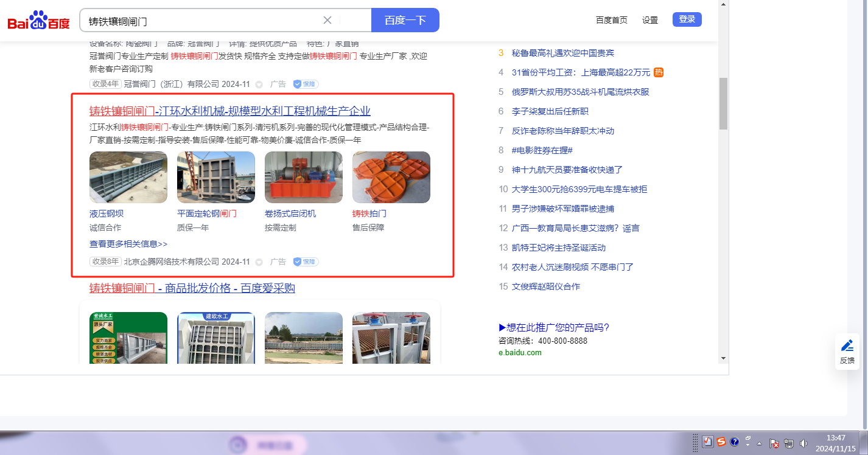Open hot search 李子柒复出后任新职

550,111
